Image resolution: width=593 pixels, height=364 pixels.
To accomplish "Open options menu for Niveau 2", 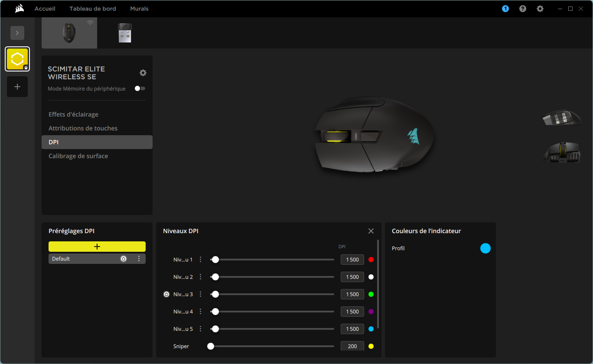I will (200, 277).
